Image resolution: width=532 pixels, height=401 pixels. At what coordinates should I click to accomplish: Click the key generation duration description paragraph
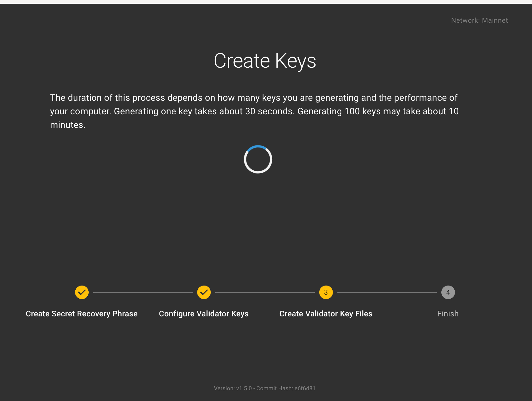pos(254,111)
